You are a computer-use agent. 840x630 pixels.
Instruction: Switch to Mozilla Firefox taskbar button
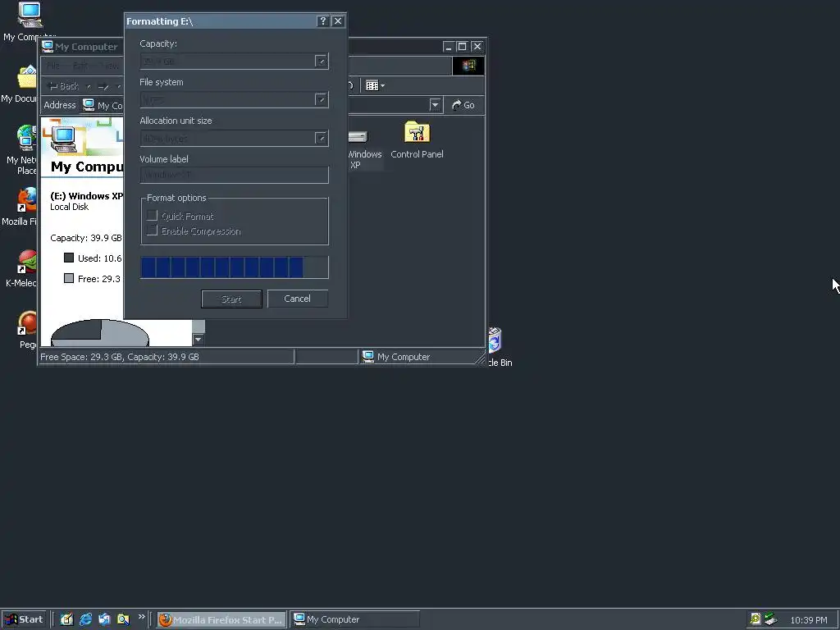coord(221,619)
